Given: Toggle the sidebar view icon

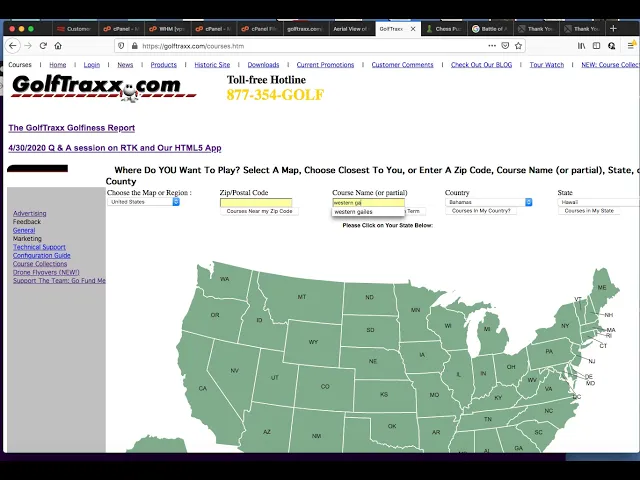Looking at the screenshot, I should tap(596, 46).
